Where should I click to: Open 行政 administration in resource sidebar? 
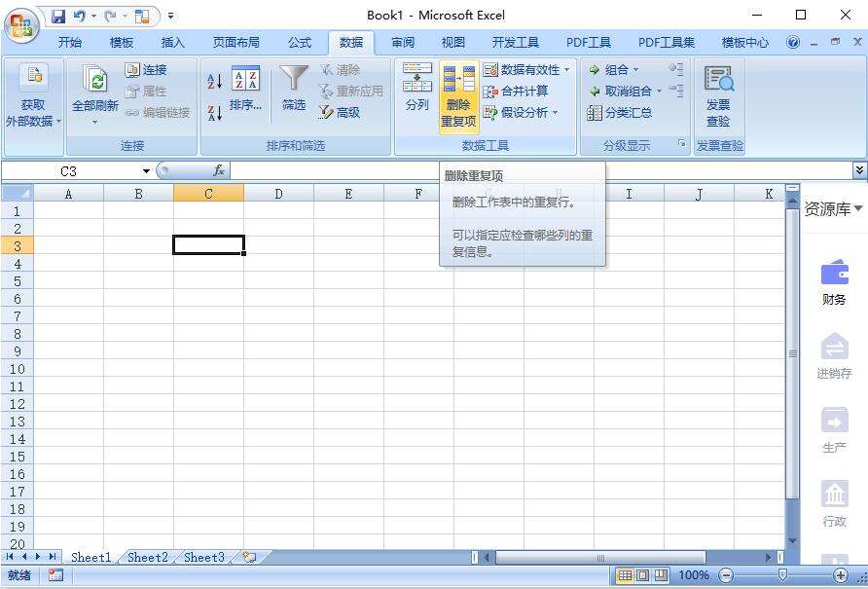pos(834,503)
